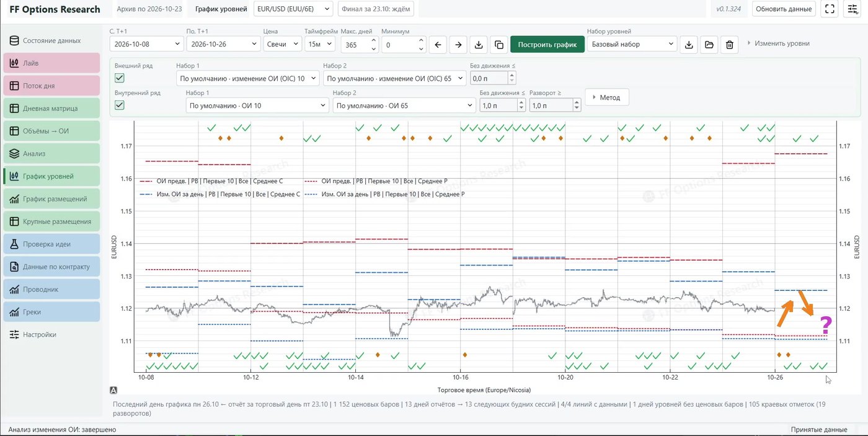Open the По умолчанию · ОИ 65 dropdown
Image resolution: width=868 pixels, height=436 pixels.
404,105
